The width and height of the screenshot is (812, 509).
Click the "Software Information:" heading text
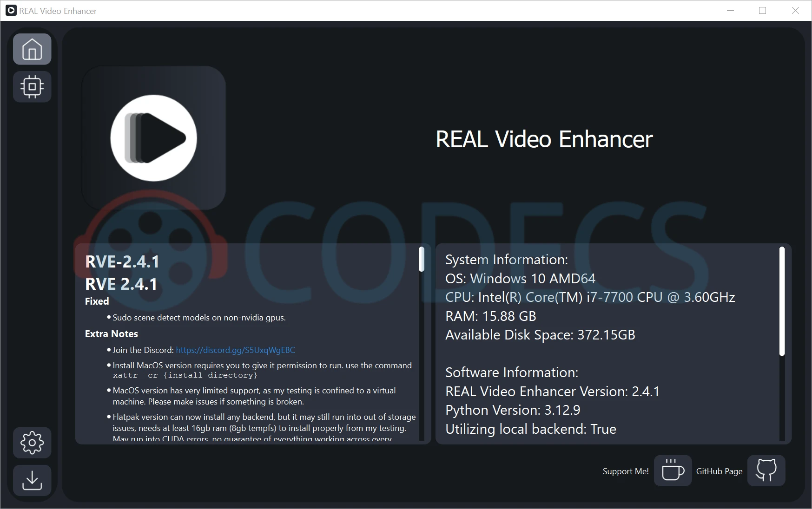[512, 372]
